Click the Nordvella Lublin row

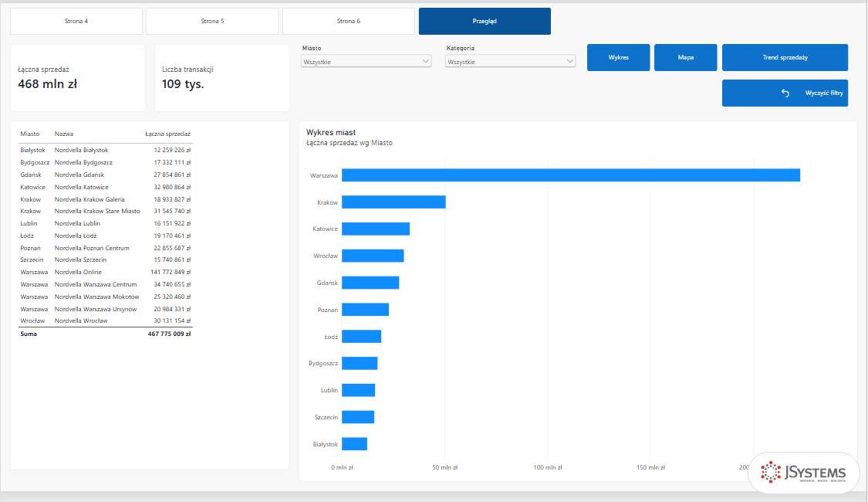click(x=105, y=223)
